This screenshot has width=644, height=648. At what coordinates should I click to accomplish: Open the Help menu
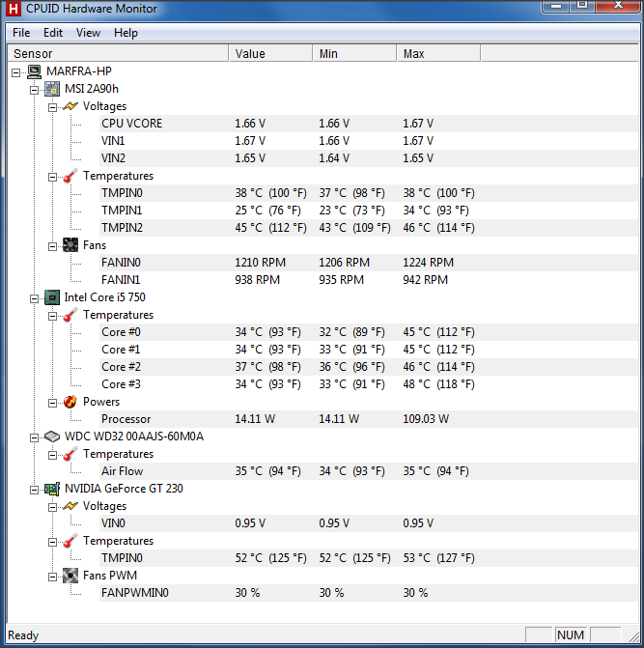tap(126, 33)
